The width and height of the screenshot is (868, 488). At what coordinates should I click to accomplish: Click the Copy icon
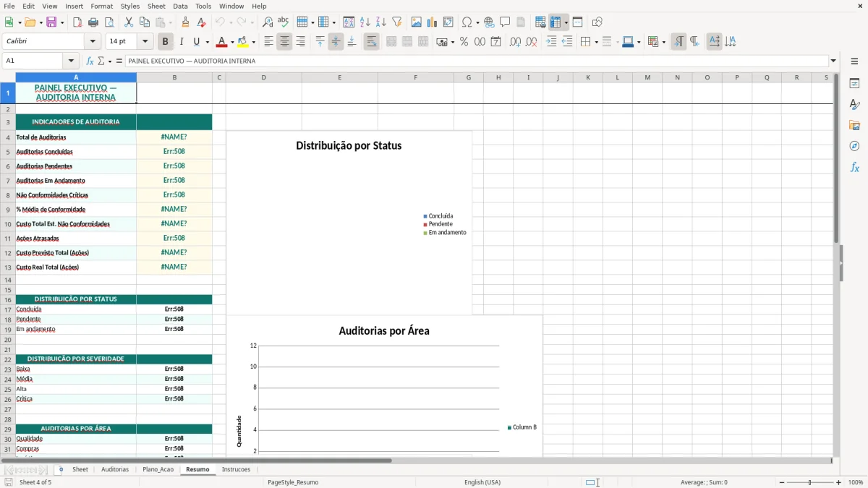(144, 22)
